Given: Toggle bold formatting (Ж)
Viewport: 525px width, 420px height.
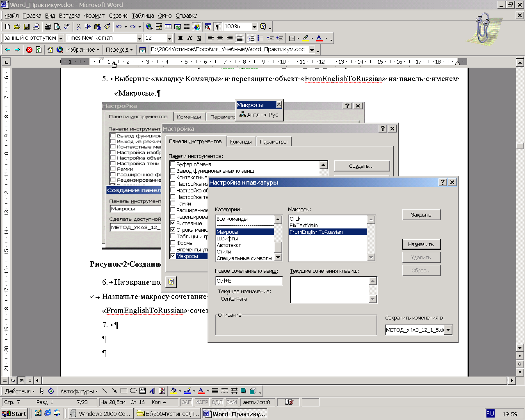Looking at the screenshot, I should pos(180,38).
